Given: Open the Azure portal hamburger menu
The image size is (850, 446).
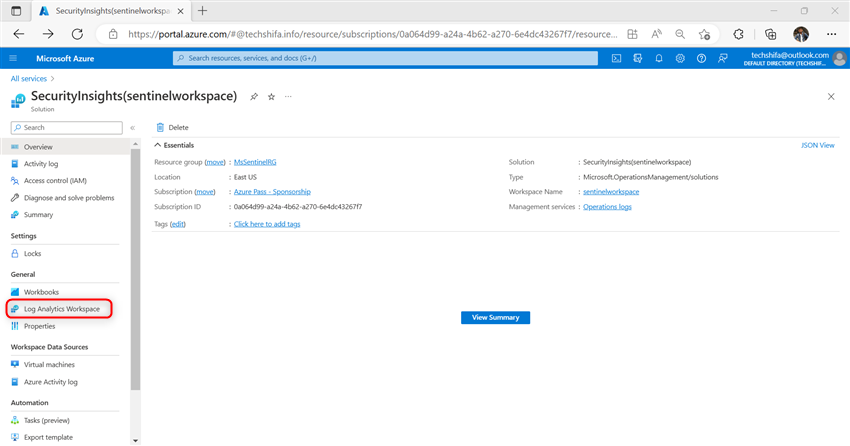Looking at the screenshot, I should click(14, 58).
